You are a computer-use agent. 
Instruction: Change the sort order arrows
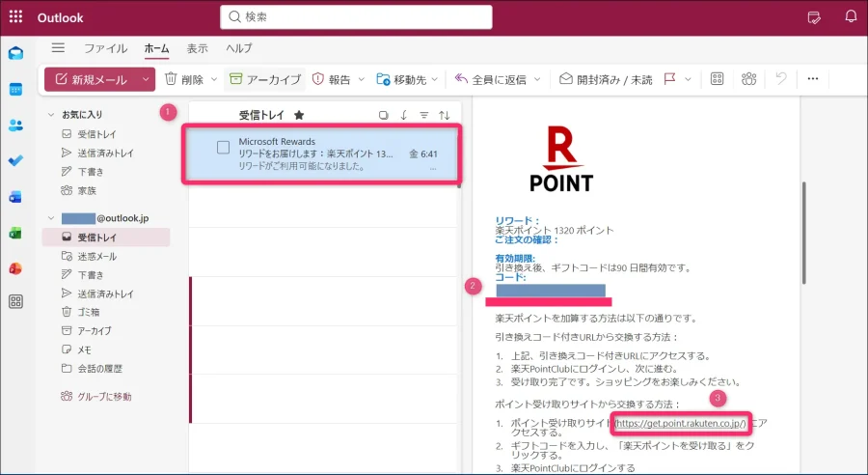pos(444,115)
